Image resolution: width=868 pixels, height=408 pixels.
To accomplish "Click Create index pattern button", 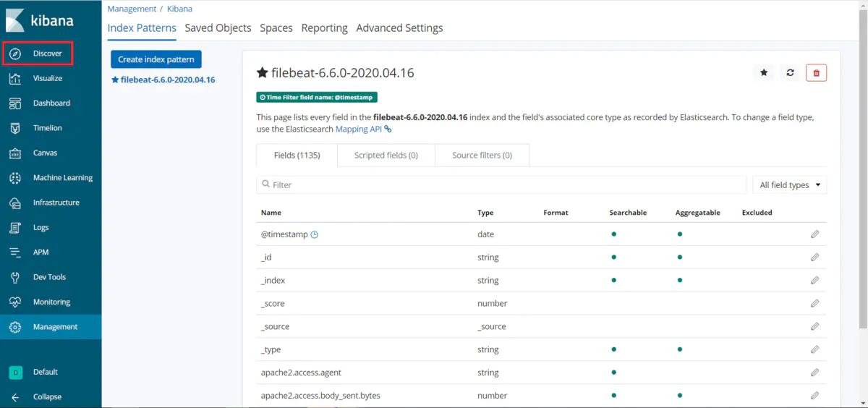I will pos(156,59).
